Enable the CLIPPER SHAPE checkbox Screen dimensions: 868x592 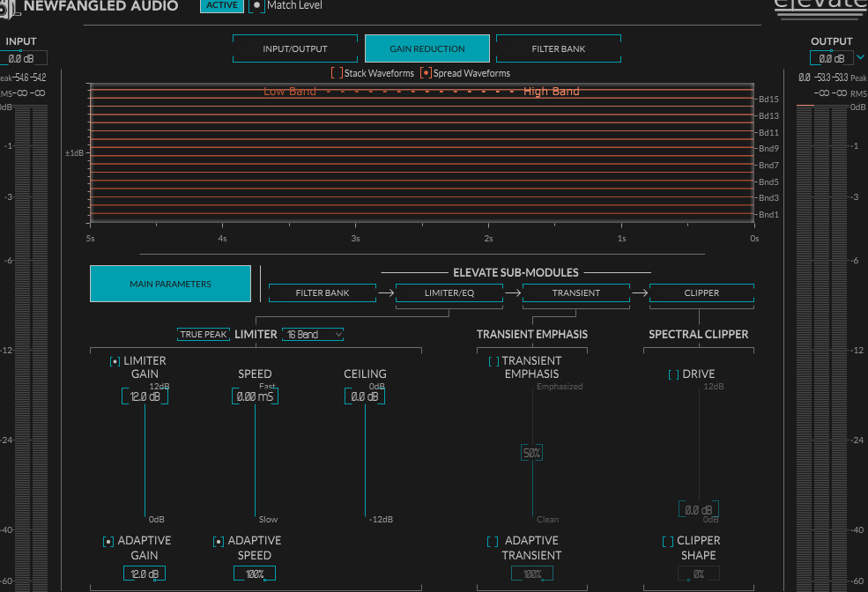668,541
